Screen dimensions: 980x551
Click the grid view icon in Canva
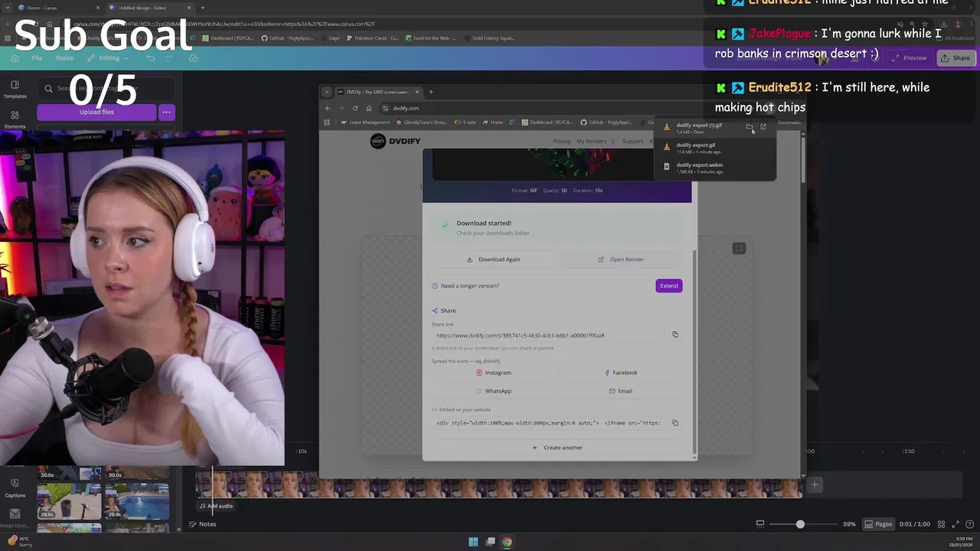(x=942, y=524)
